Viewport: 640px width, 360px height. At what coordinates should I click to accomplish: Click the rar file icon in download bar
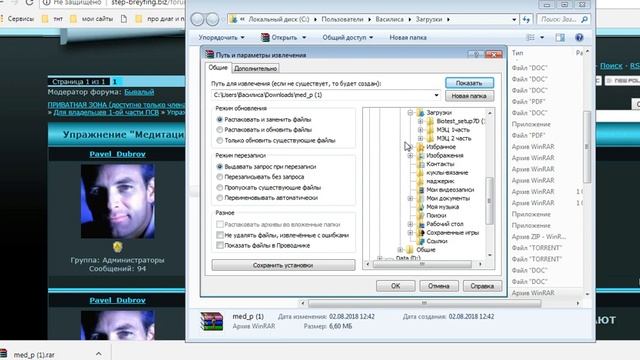4,354
